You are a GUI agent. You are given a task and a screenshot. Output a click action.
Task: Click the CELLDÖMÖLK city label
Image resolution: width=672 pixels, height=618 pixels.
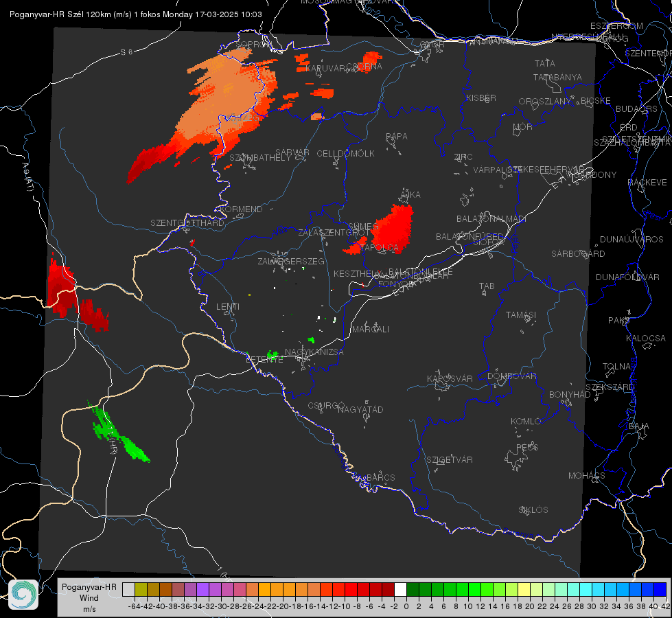point(345,153)
